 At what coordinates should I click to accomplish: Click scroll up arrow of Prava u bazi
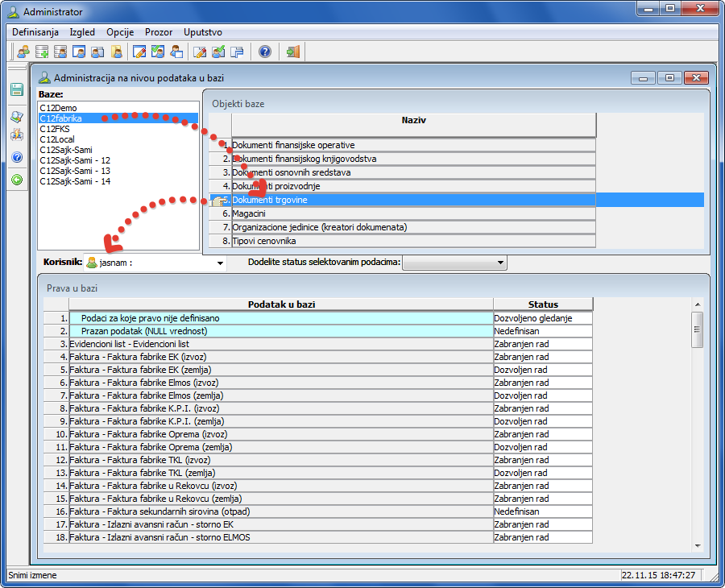point(698,304)
